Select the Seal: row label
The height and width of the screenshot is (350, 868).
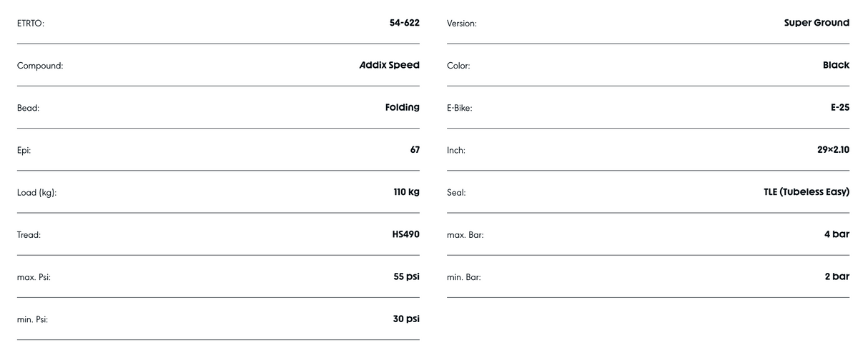point(456,193)
